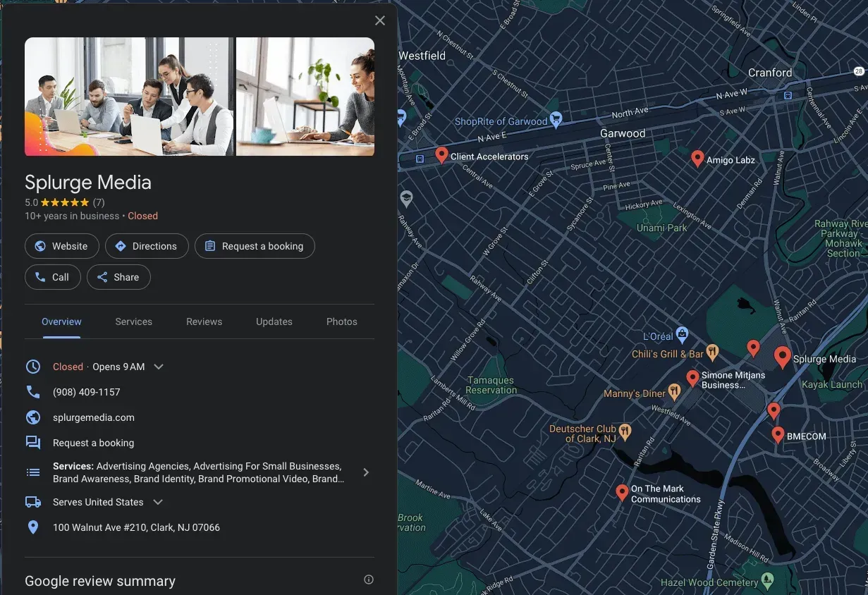Click the BMECOM map pin
The image size is (868, 595).
coord(777,434)
